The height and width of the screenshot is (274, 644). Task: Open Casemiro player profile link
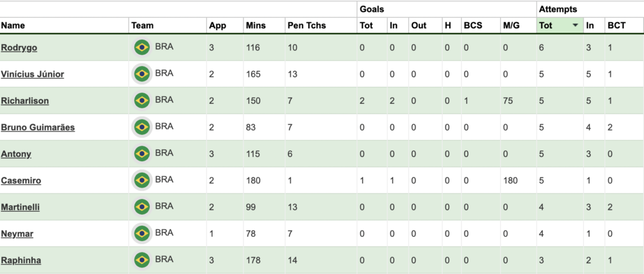21,181
